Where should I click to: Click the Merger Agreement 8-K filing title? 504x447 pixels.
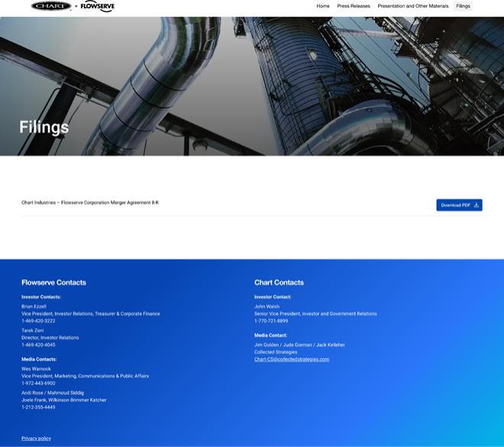[90, 202]
